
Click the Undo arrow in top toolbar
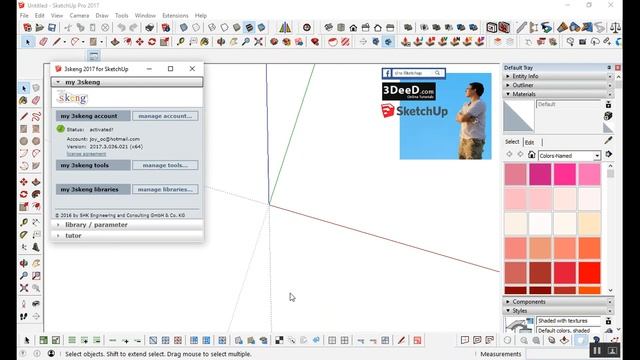(x=121, y=28)
